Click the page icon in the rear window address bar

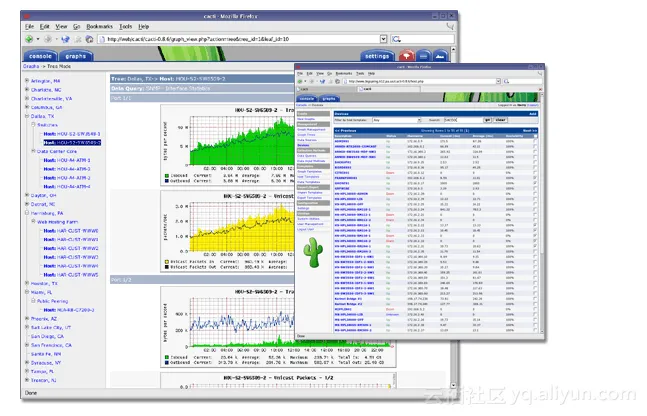pos(102,39)
